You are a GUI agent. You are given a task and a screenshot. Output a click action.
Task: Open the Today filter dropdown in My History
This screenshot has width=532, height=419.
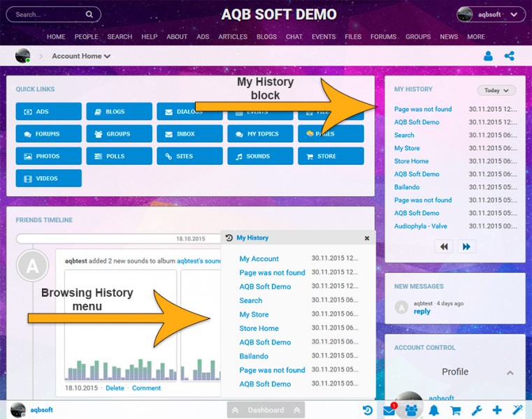tap(496, 90)
